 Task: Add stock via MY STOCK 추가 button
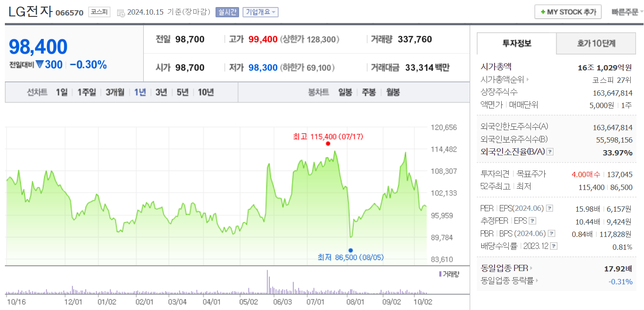pos(568,12)
